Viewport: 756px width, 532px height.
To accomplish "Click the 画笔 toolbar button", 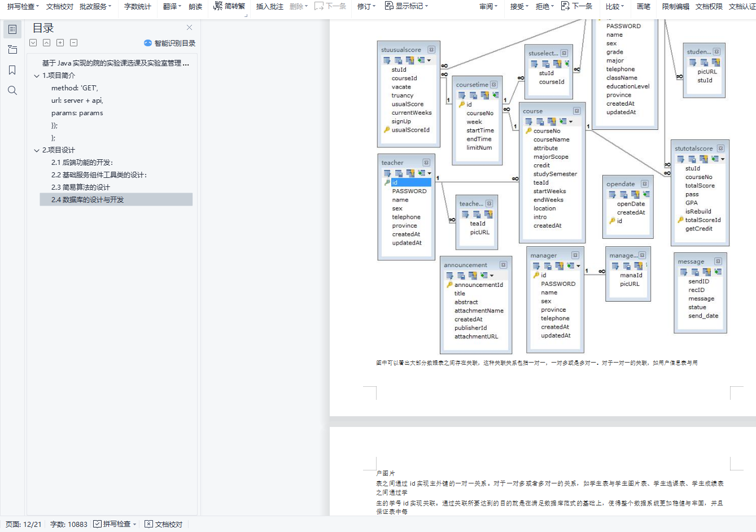I will tap(644, 6).
